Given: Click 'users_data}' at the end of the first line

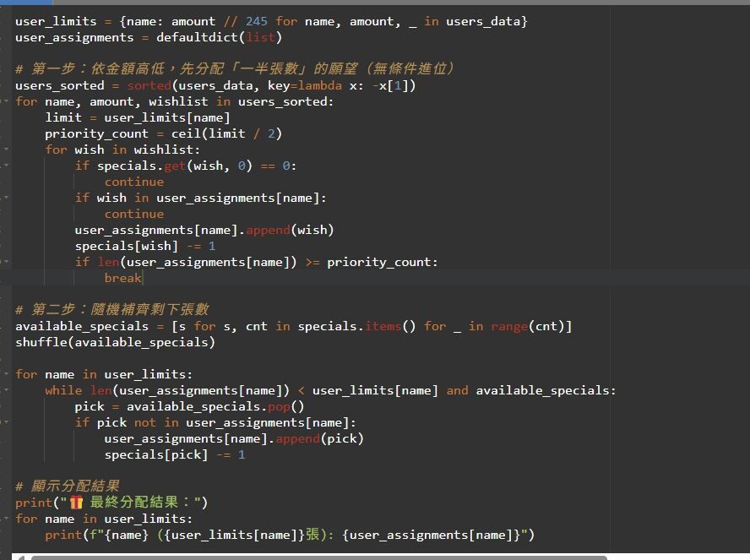Looking at the screenshot, I should coord(486,21).
